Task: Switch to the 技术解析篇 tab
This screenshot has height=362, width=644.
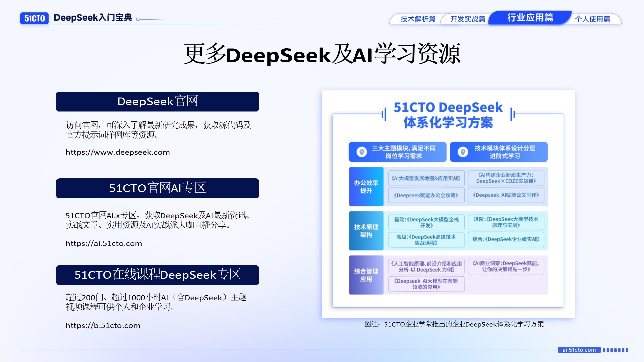Action: pyautogui.click(x=418, y=19)
